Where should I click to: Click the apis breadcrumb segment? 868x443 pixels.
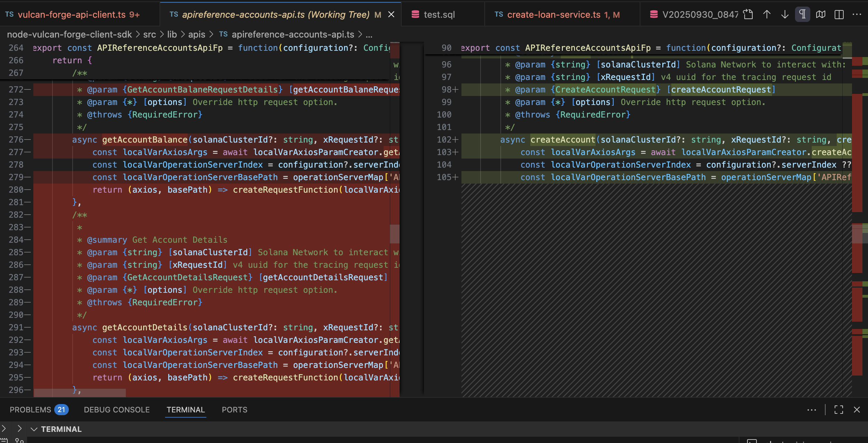coord(197,34)
